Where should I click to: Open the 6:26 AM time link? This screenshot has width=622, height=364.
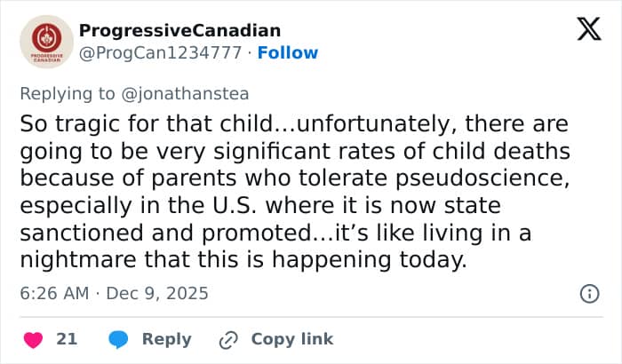56,293
